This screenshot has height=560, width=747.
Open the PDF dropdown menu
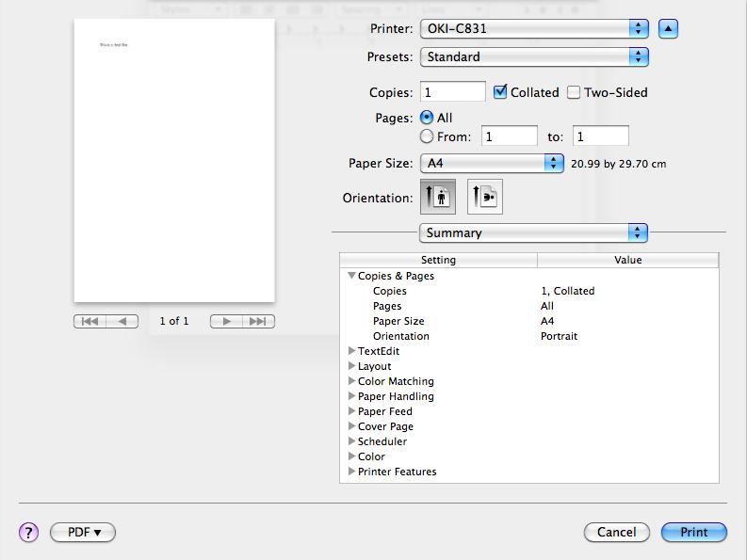(83, 532)
